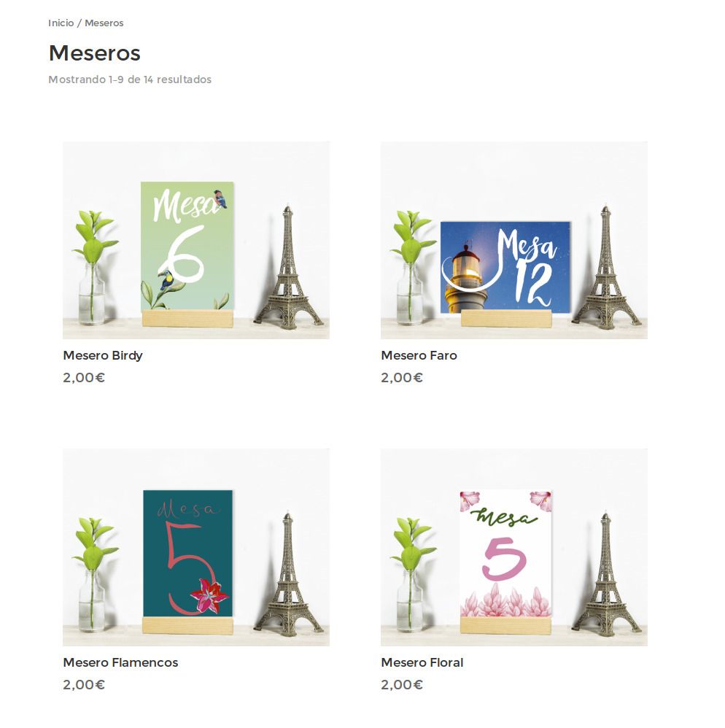
Task: Click the white Mesa 5 card with pink flowers
Action: point(505,554)
